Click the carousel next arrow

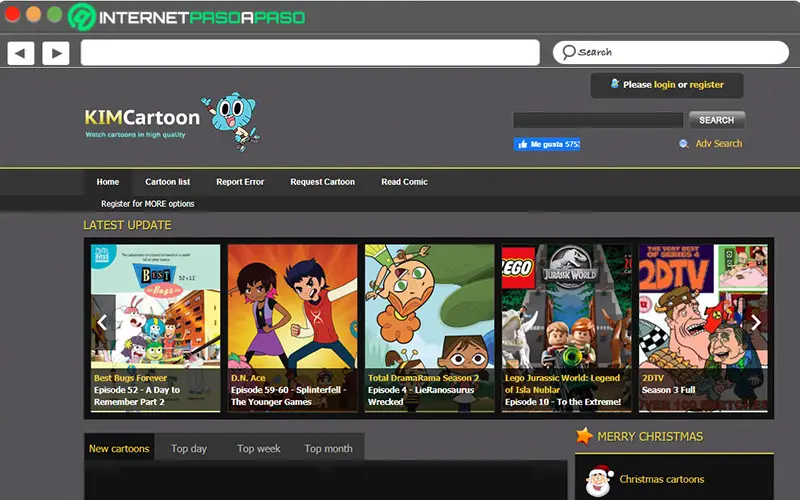pyautogui.click(x=756, y=322)
